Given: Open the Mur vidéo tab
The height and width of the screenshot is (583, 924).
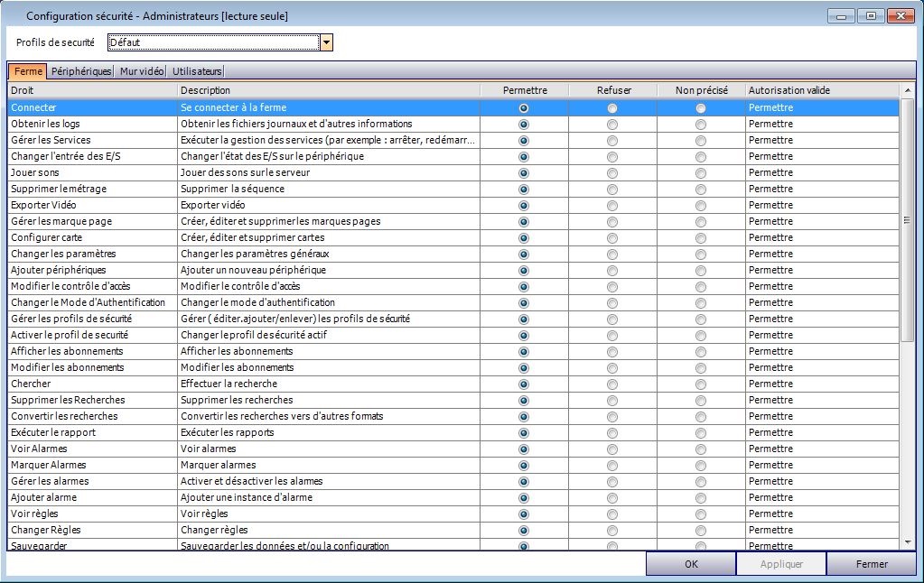Looking at the screenshot, I should [x=142, y=71].
